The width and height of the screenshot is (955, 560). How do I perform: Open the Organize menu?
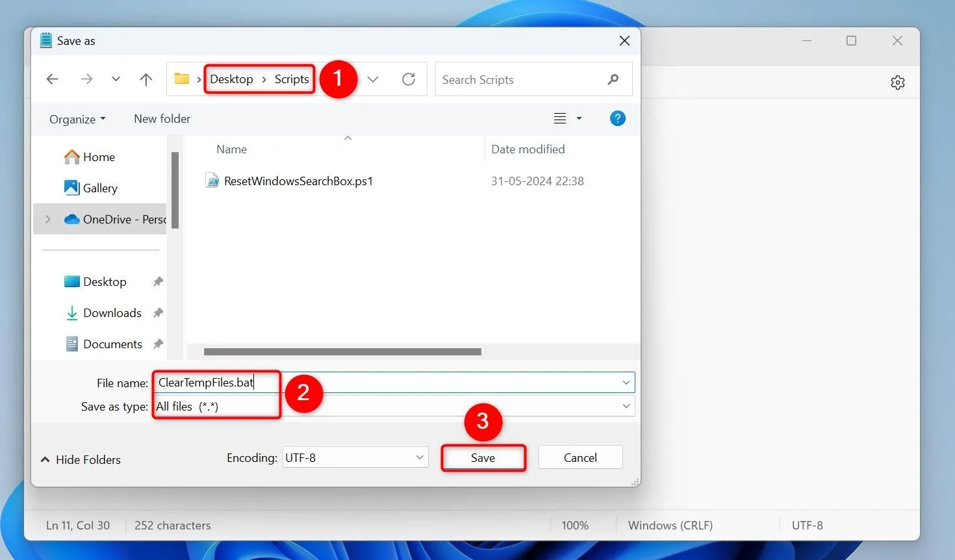coord(77,119)
